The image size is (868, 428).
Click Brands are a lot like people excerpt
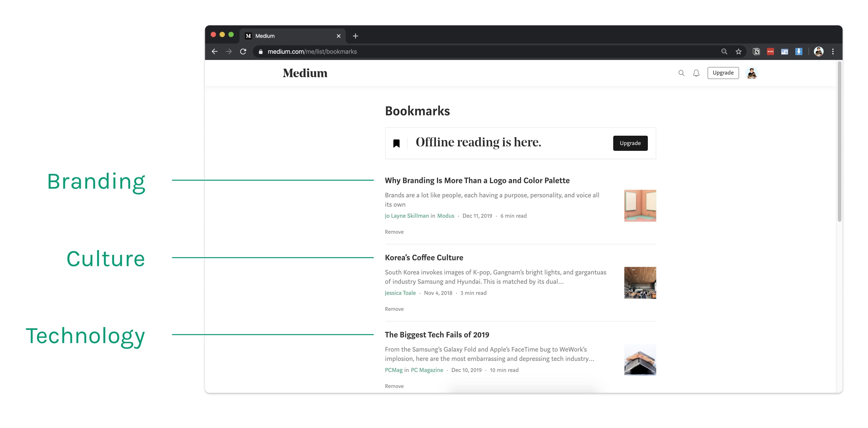pyautogui.click(x=492, y=200)
